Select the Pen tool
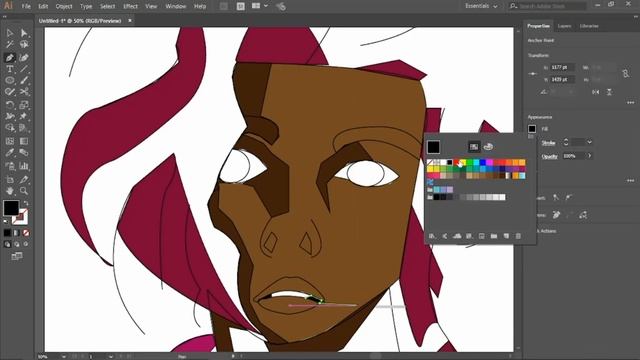The height and width of the screenshot is (360, 640). [x=10, y=58]
